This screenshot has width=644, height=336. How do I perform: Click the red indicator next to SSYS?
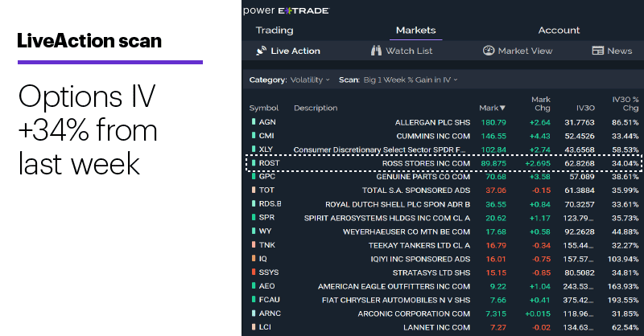(x=254, y=272)
